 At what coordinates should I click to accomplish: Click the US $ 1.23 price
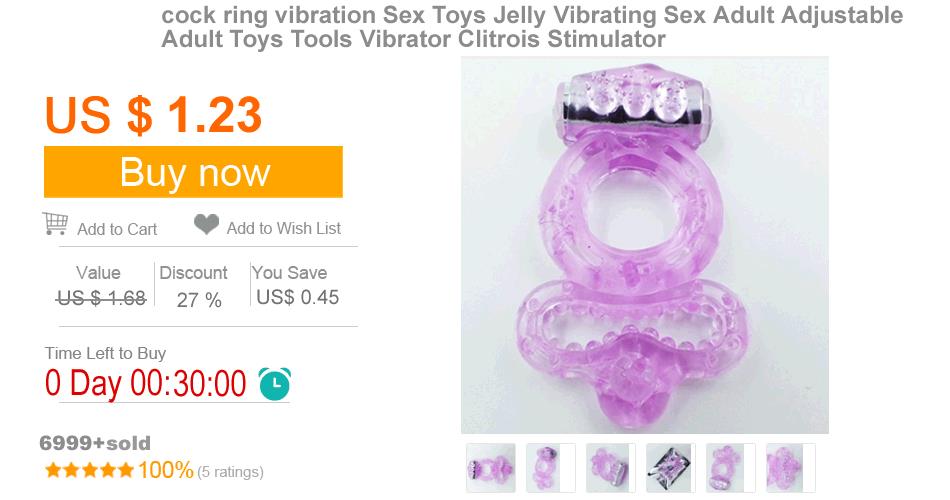(x=153, y=115)
